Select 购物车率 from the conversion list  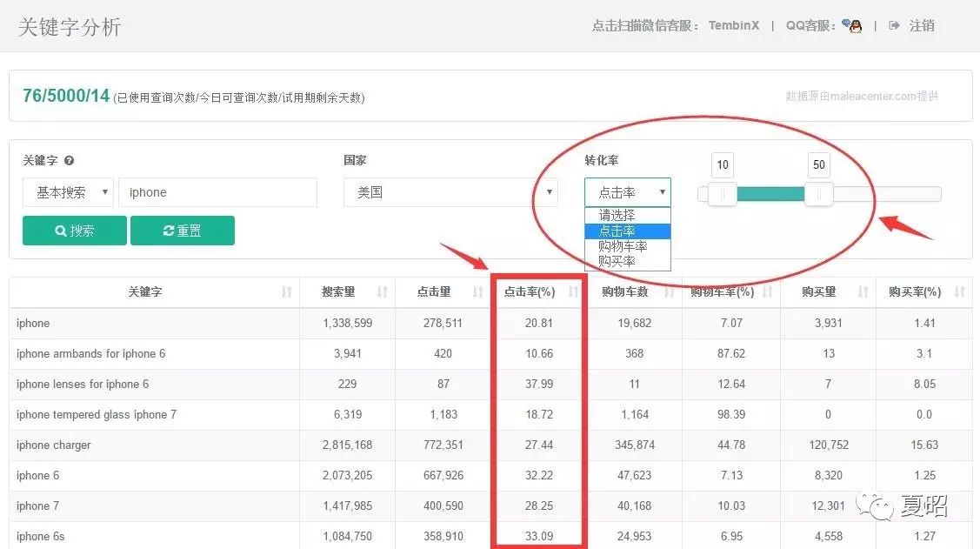[628, 246]
